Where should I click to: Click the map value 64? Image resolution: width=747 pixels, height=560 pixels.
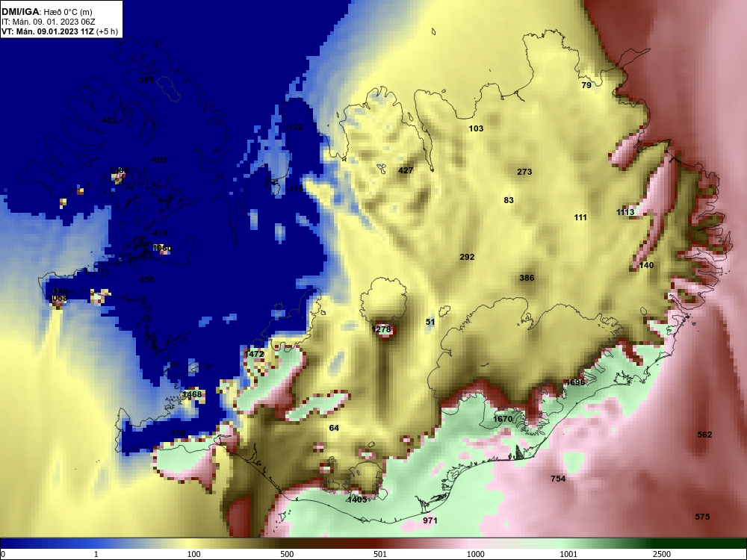[x=334, y=428]
